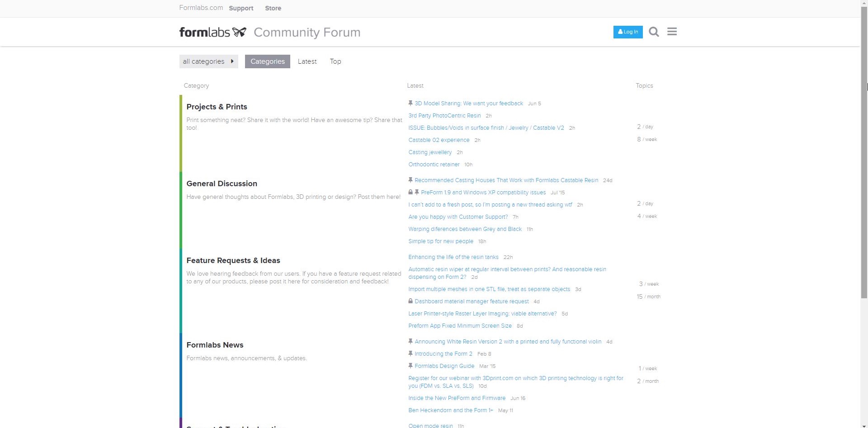Image resolution: width=868 pixels, height=428 pixels.
Task: Switch to the Latest tab
Action: (x=307, y=61)
